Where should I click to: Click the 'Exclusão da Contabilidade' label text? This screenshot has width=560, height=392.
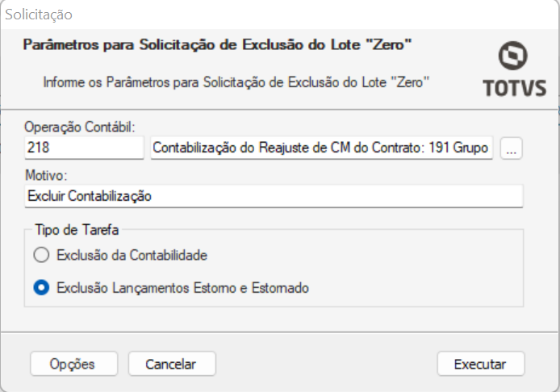[132, 255]
